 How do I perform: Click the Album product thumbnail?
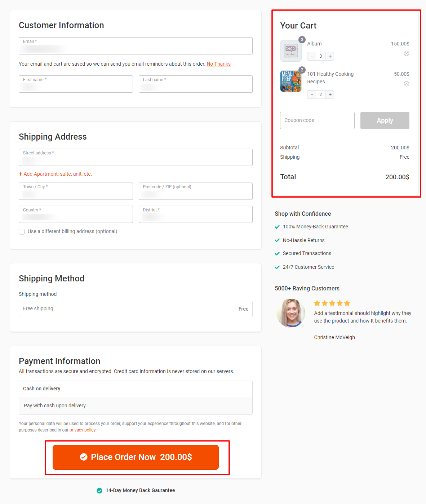[291, 51]
